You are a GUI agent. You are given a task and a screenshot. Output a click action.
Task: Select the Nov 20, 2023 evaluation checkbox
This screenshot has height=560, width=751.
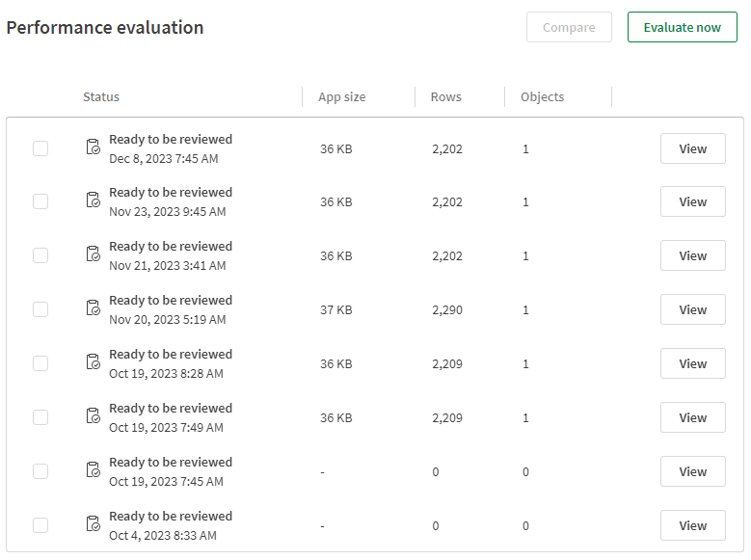[40, 309]
